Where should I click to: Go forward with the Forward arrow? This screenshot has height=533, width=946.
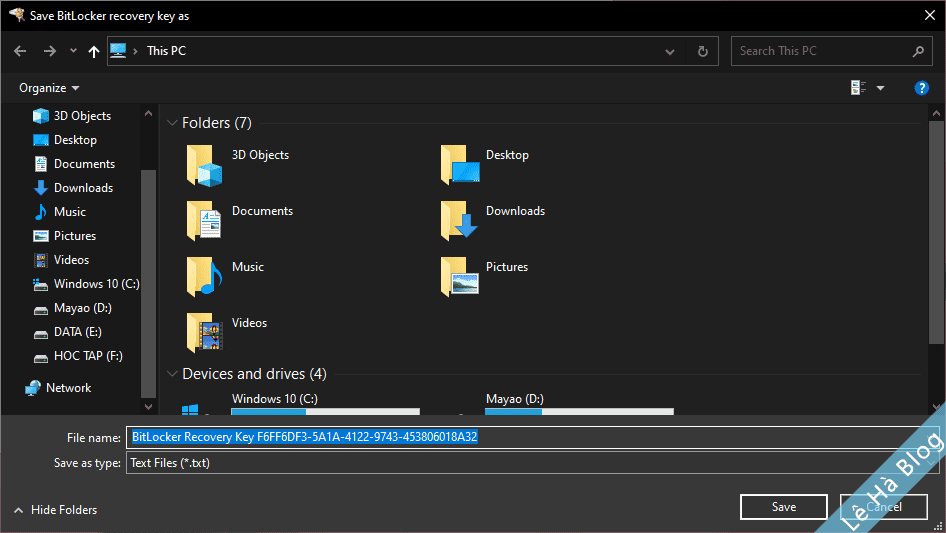[x=49, y=51]
